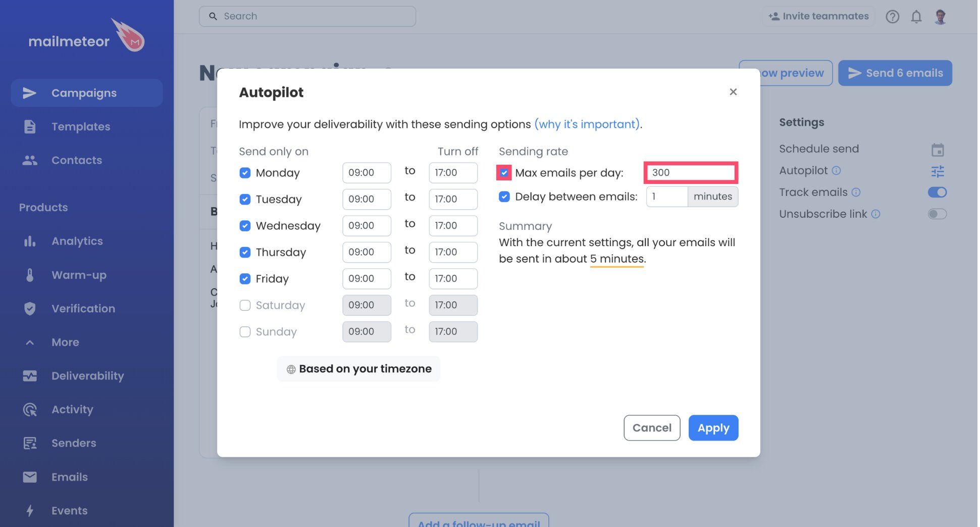Click the Autopilot sliders icon
Screen dimensions: 980x527
point(938,171)
